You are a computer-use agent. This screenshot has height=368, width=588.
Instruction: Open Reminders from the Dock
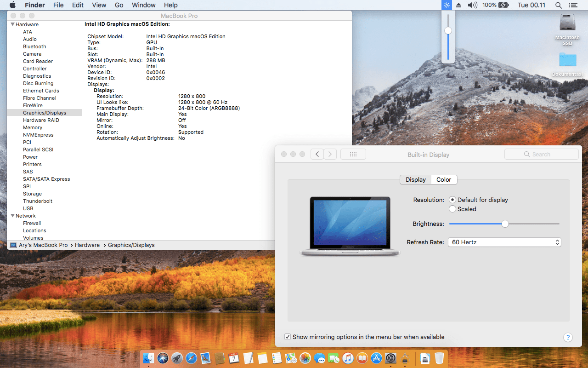coord(277,358)
